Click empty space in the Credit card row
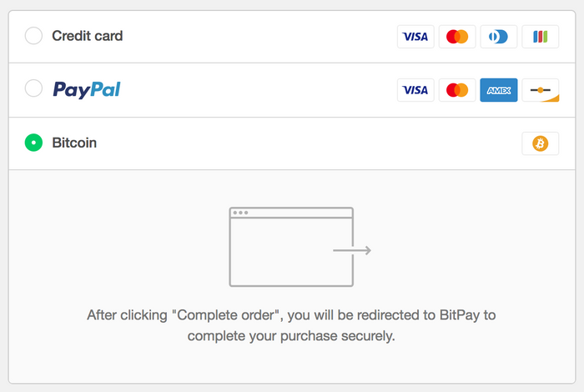This screenshot has height=392, width=584. point(259,37)
